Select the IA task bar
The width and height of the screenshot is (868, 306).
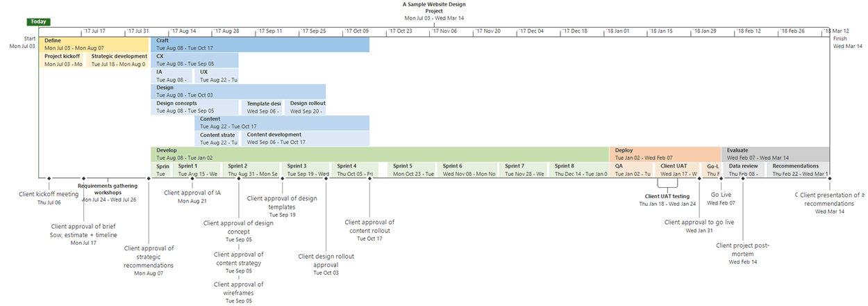pyautogui.click(x=172, y=76)
